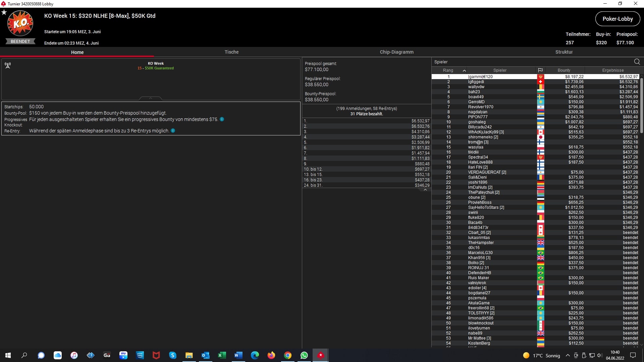Click the K.O. tournament logo
The width and height of the screenshot is (644, 362).
pos(20,23)
